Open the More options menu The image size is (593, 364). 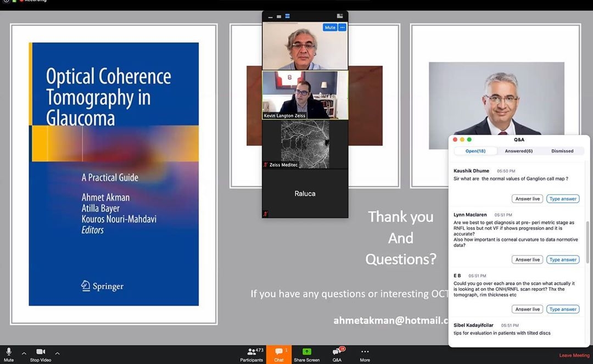click(365, 355)
